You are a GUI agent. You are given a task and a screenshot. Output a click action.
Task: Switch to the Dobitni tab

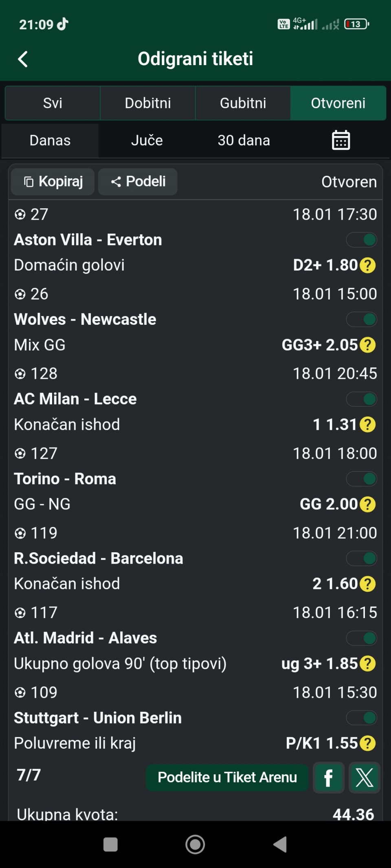pos(148,103)
